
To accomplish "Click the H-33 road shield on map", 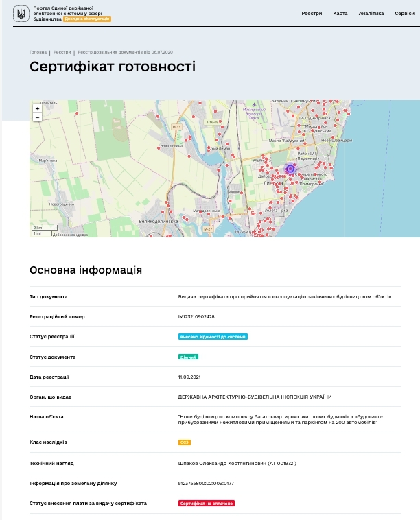I will pyautogui.click(x=176, y=127).
